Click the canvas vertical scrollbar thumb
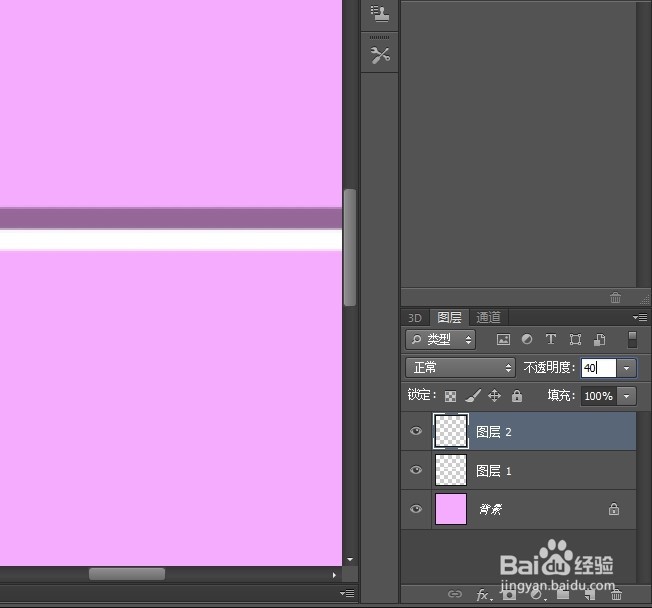 (x=350, y=247)
